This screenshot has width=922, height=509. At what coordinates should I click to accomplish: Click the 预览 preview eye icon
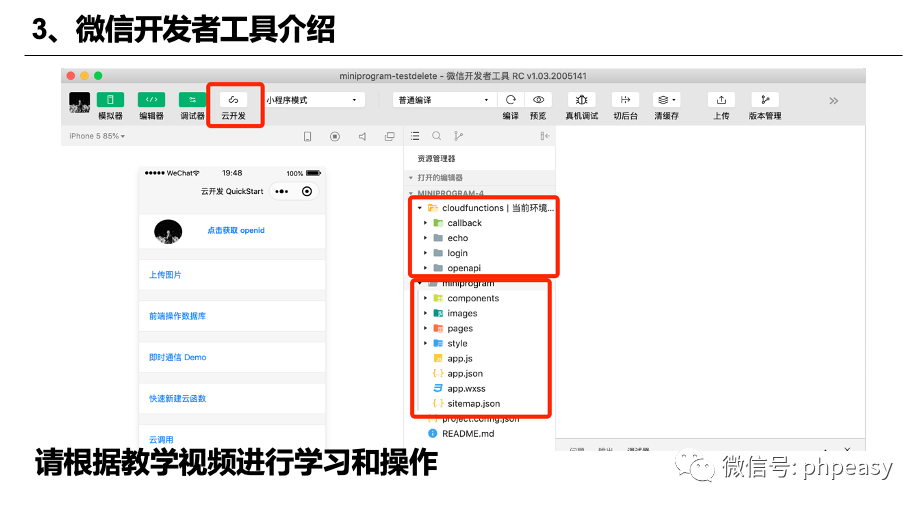538,100
